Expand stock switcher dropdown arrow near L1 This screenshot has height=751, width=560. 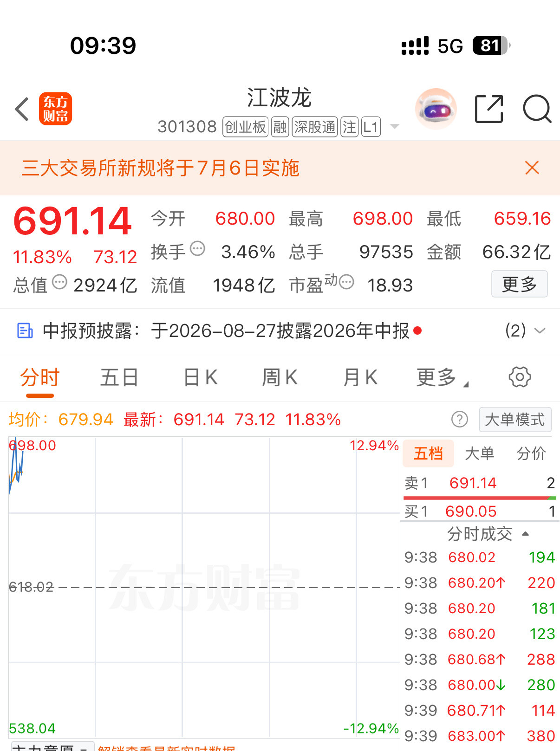[395, 126]
